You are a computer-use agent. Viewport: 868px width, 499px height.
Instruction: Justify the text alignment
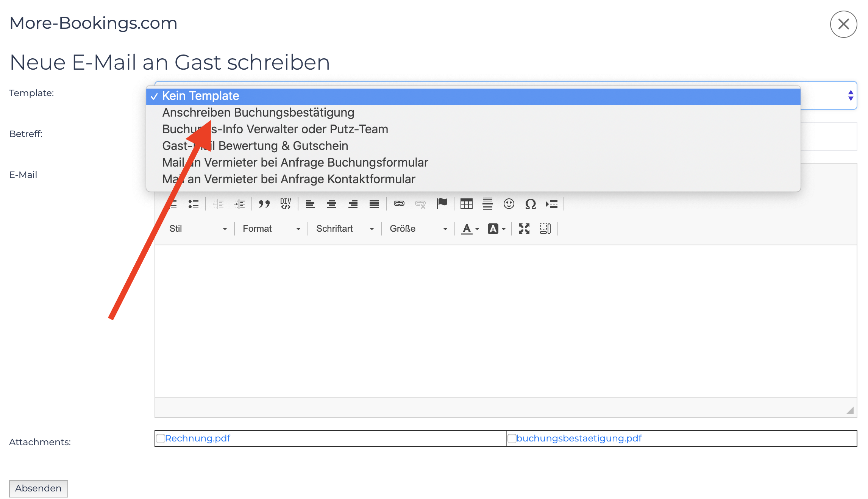(x=374, y=204)
